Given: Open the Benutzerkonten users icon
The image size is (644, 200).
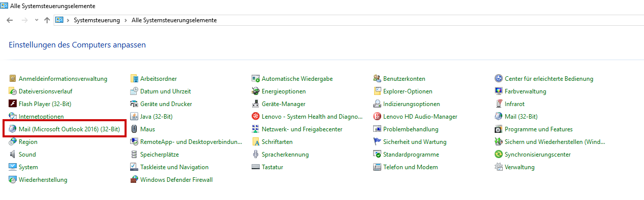Looking at the screenshot, I should click(377, 79).
